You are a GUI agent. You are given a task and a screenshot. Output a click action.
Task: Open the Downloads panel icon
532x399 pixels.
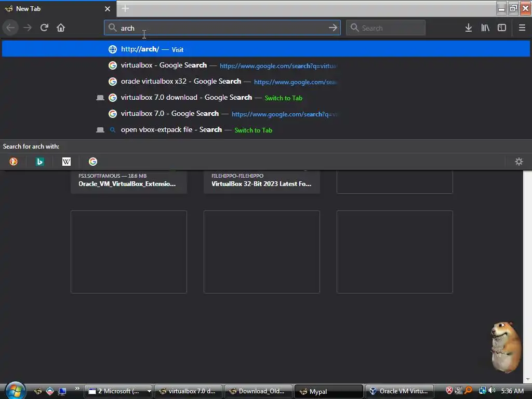click(x=468, y=28)
